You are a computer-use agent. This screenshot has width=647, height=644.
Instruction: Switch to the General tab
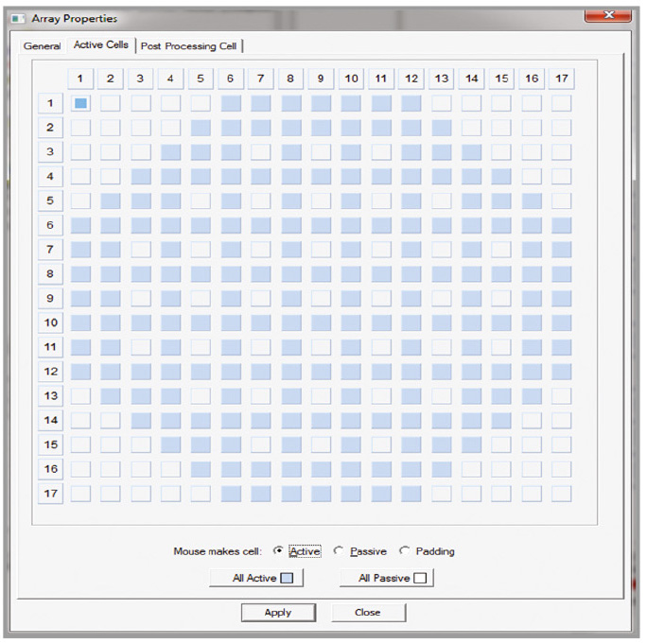[x=43, y=45]
